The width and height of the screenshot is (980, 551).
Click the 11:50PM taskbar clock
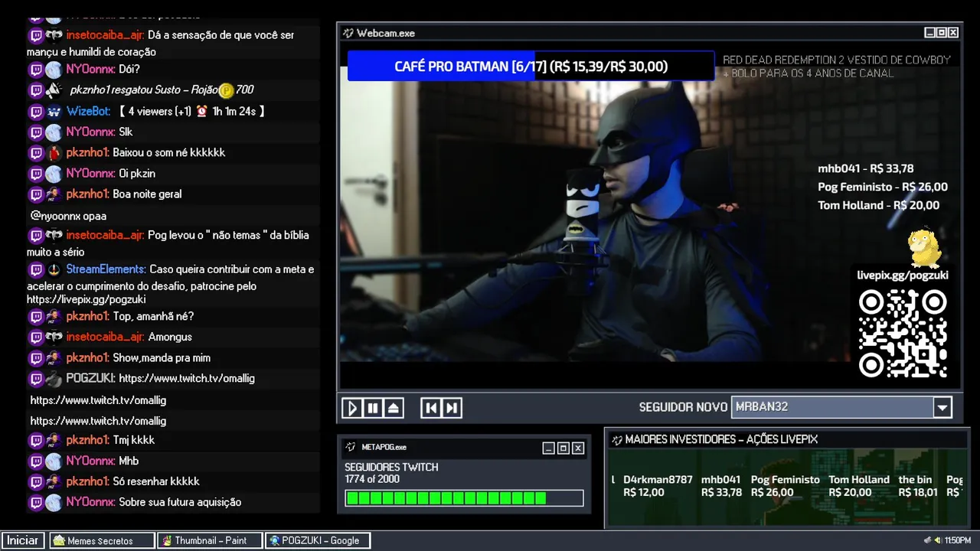(957, 540)
